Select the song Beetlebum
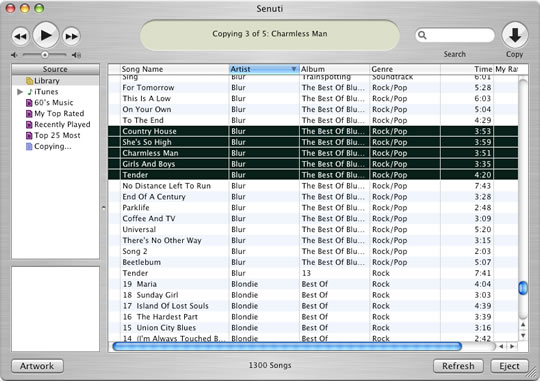Viewport: 540px width, 381px height. tap(313, 262)
